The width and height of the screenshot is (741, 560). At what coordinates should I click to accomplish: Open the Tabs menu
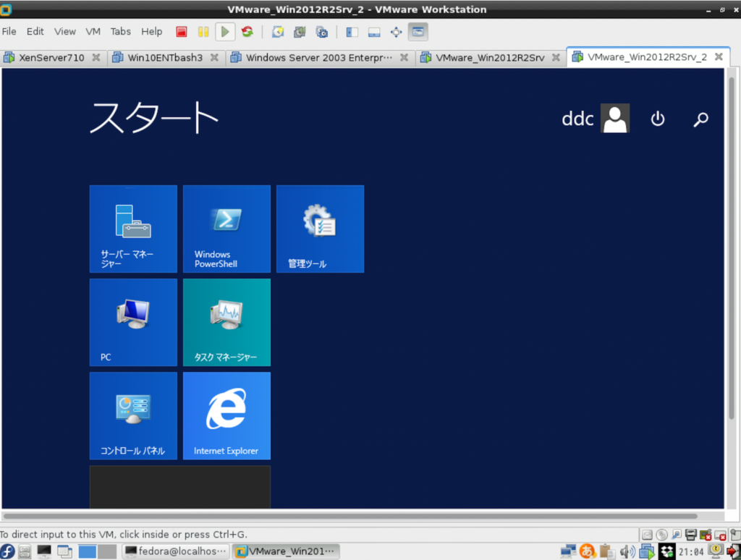pyautogui.click(x=121, y=31)
